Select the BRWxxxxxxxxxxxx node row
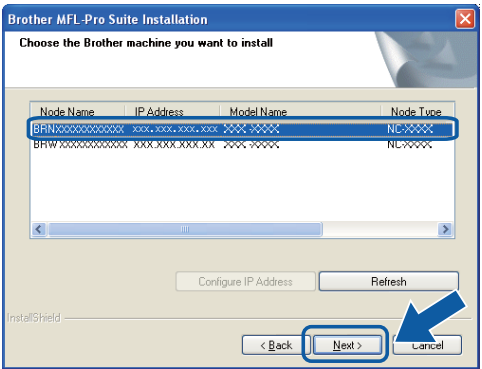 click(x=242, y=145)
